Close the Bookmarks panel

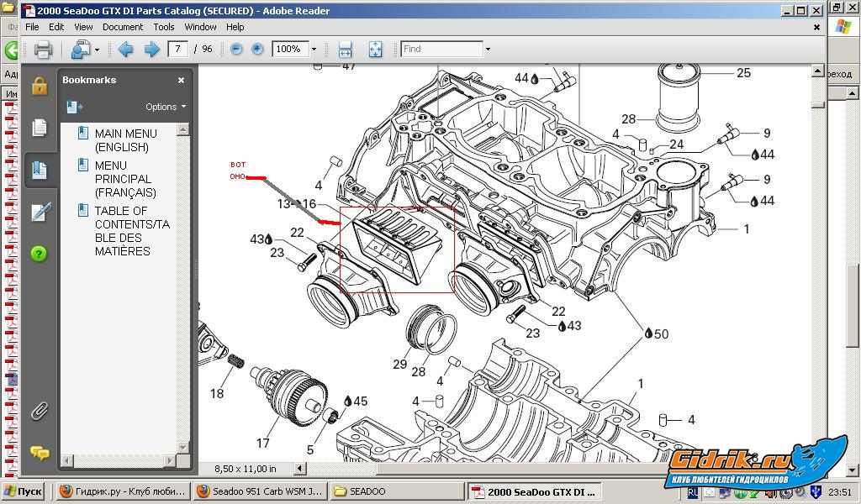coord(181,81)
